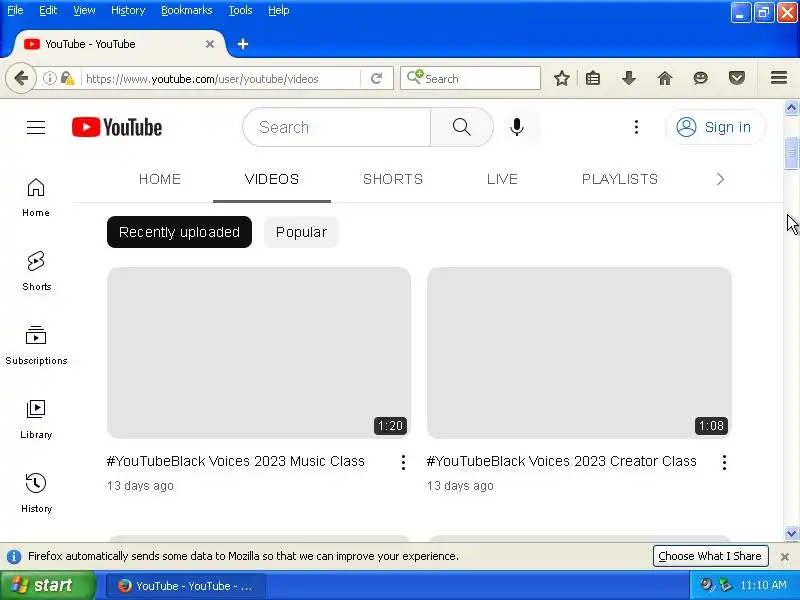This screenshot has width=800, height=600.
Task: Close the YouTube - YouTube tab
Action: tap(210, 44)
